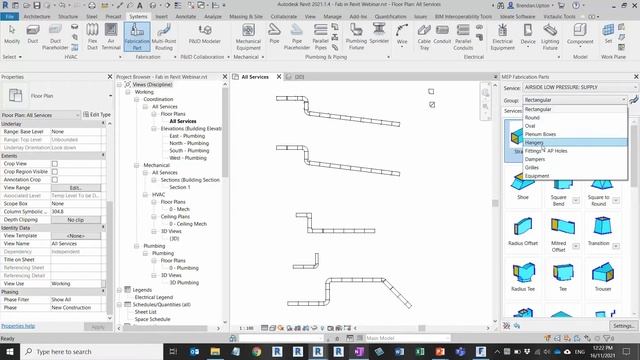Viewport: 640px width, 360px height.
Task: Collapse the Mechanical node in Project Browser
Action: (137, 165)
